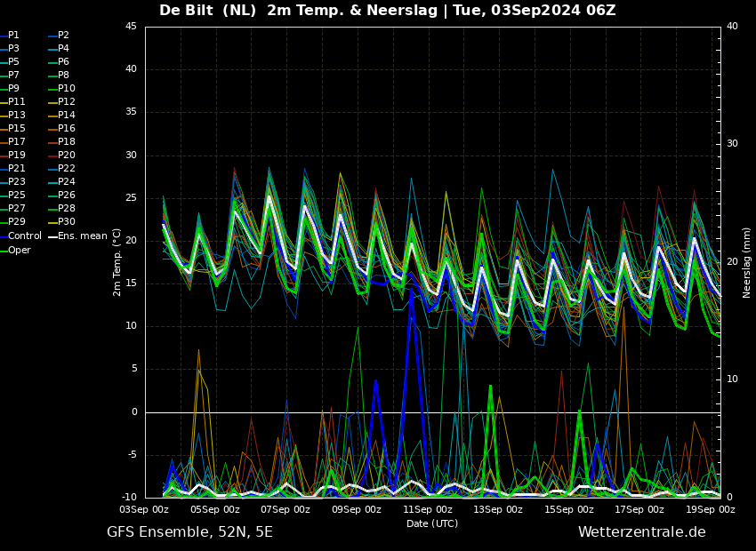This screenshot has height=551, width=756.
Task: Click the 19Sep 00z axis label
Action: point(711,509)
